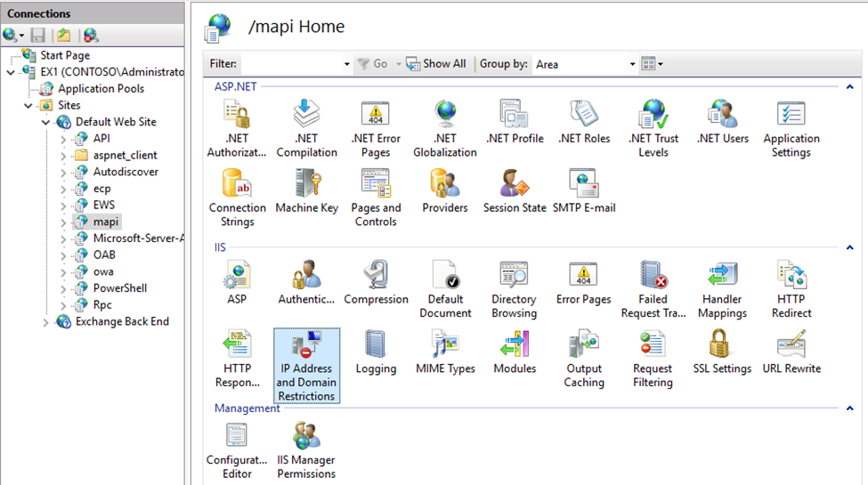Click Save icon in Connections toolbar

coord(37,36)
